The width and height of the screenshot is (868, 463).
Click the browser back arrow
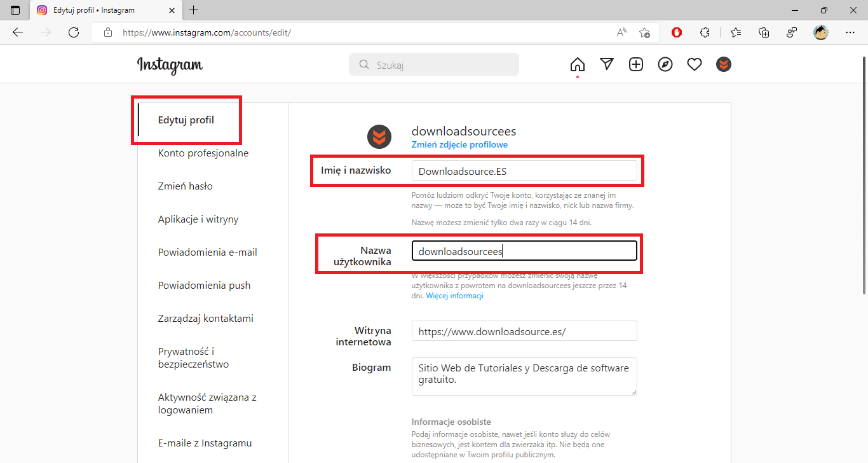click(x=18, y=32)
